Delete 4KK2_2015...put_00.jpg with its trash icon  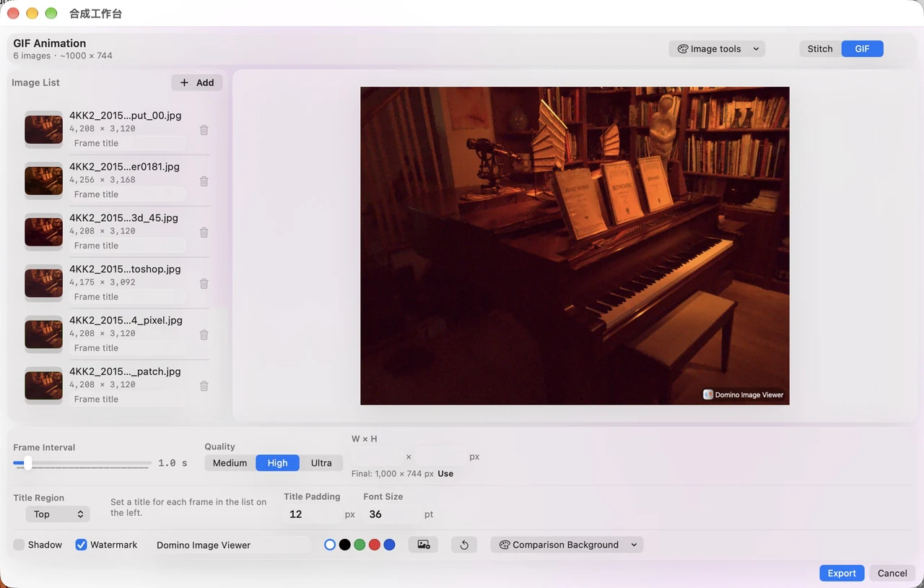coord(204,130)
